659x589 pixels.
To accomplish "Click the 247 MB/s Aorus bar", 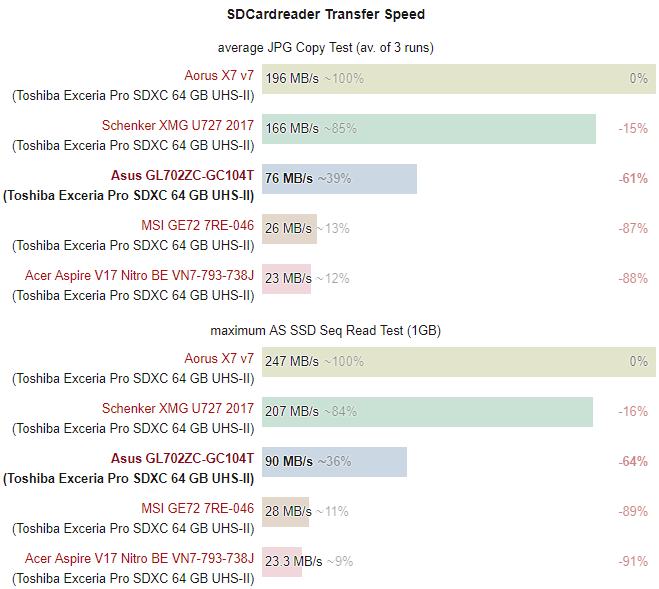I will tap(459, 362).
